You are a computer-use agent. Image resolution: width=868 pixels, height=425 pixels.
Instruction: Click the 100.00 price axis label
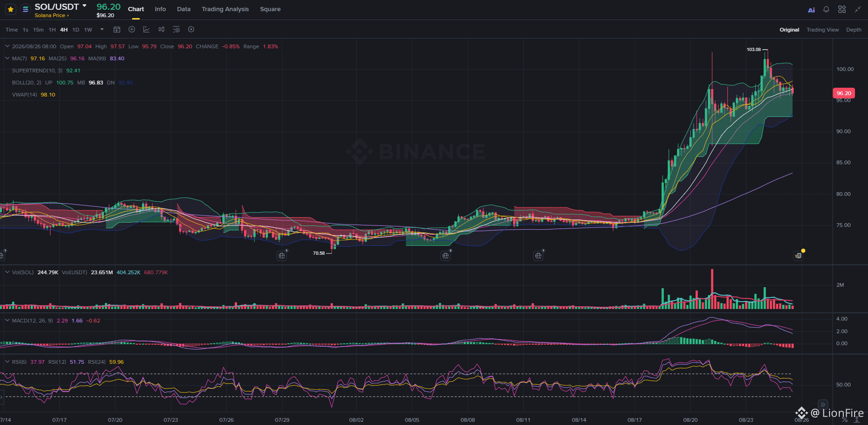(x=845, y=69)
